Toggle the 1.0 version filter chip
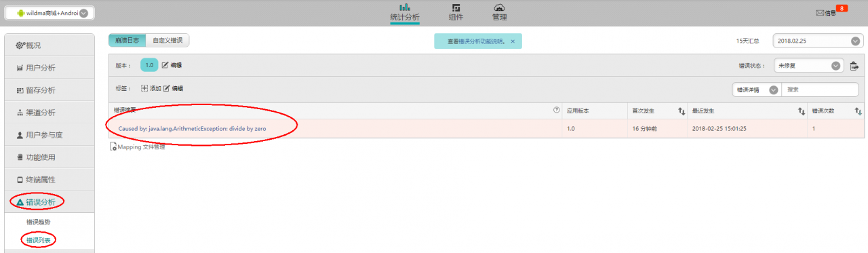 [149, 65]
